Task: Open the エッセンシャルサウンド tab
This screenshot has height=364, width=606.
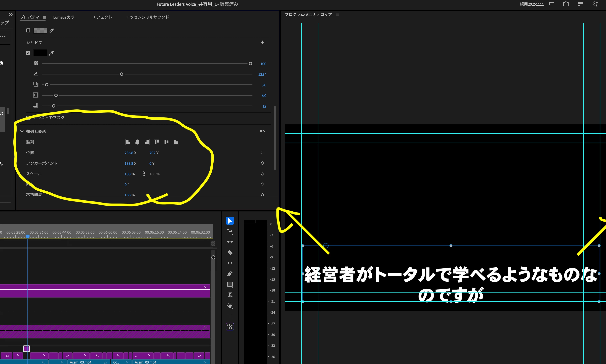Action: [147, 17]
